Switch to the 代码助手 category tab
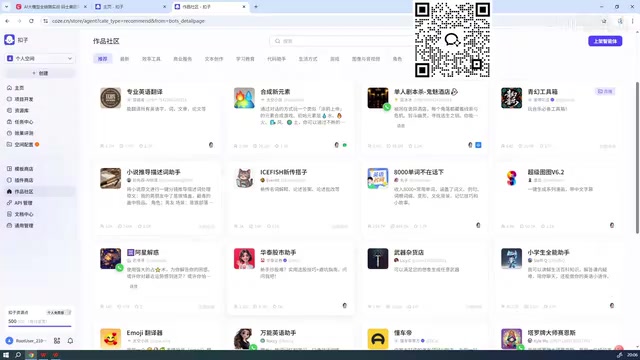Image resolution: width=640 pixels, height=360 pixels. click(276, 59)
